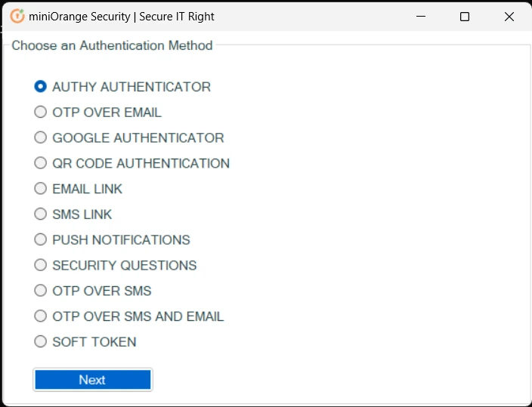Choose the OTP OVER SMS option
The height and width of the screenshot is (407, 532).
pyautogui.click(x=40, y=290)
